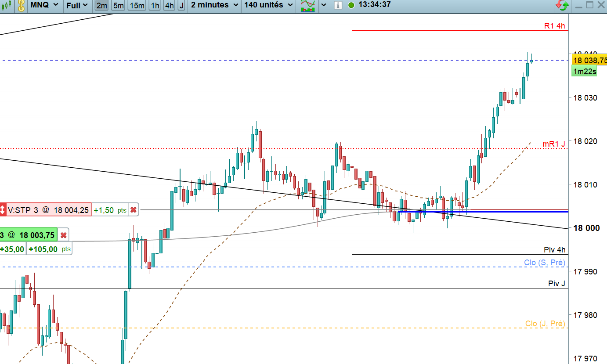Switch to the 1h timeframe
The image size is (607, 364).
point(155,5)
